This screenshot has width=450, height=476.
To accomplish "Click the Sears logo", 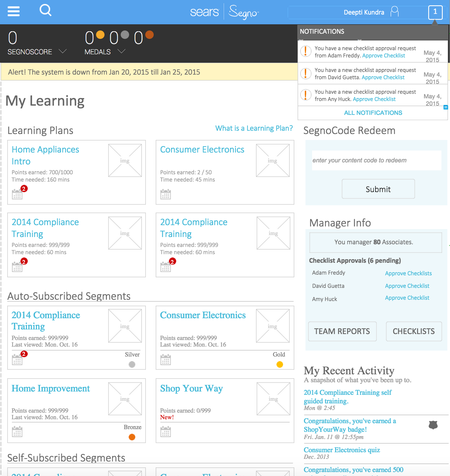I will pyautogui.click(x=205, y=12).
